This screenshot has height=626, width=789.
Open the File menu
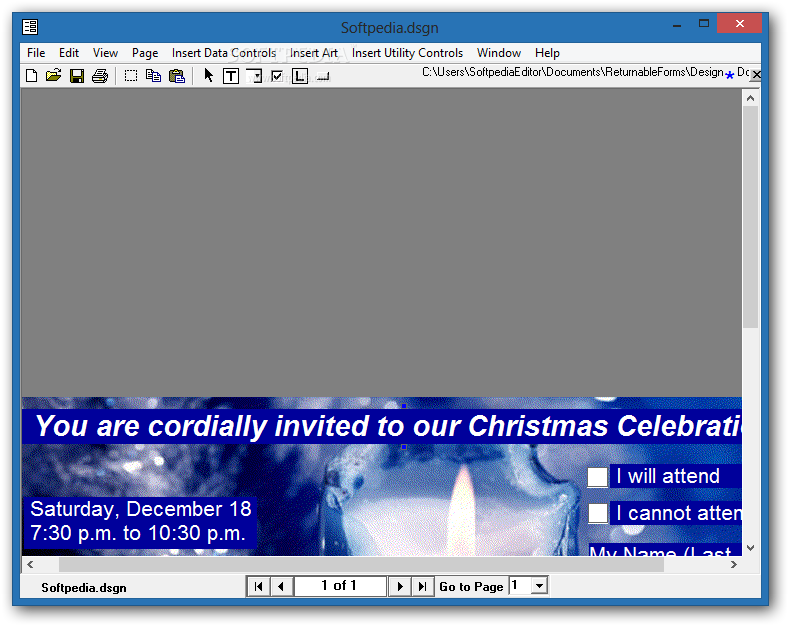coord(36,53)
